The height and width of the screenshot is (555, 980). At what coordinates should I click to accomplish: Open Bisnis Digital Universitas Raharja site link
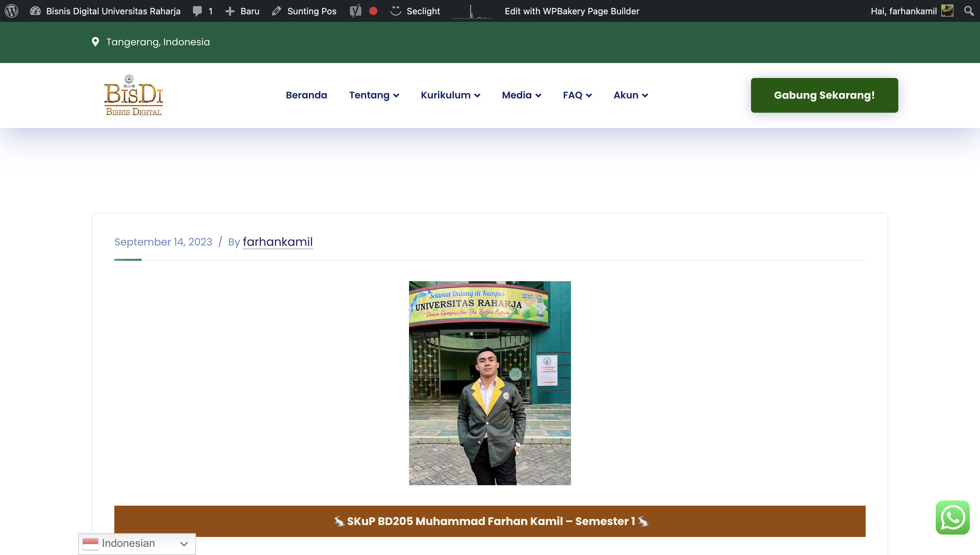tap(113, 11)
